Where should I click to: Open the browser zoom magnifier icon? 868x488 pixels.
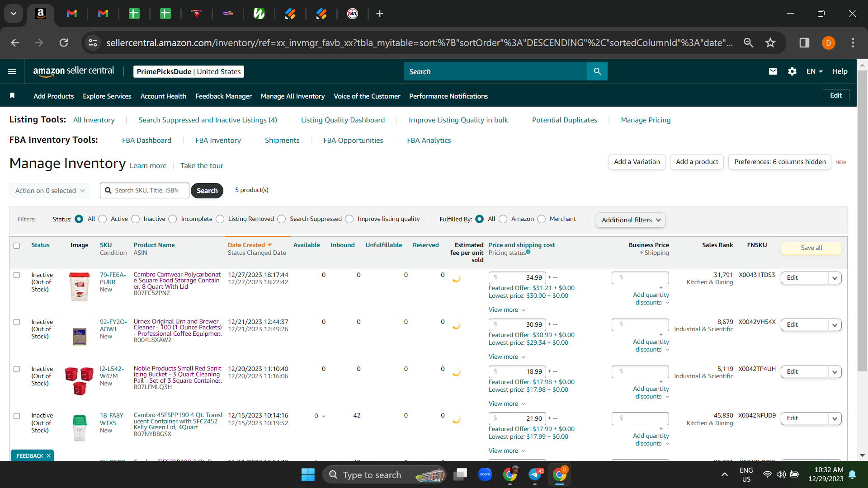pos(749,42)
